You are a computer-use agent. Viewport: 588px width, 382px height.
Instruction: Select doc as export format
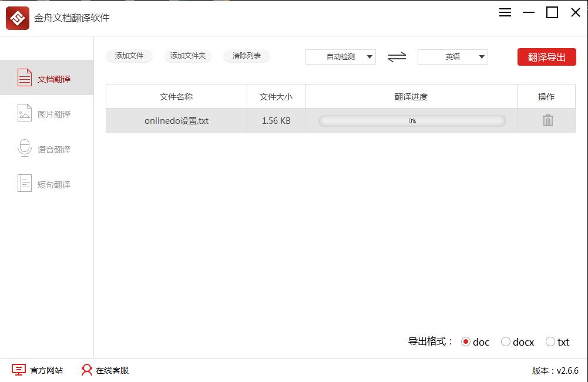tap(466, 341)
